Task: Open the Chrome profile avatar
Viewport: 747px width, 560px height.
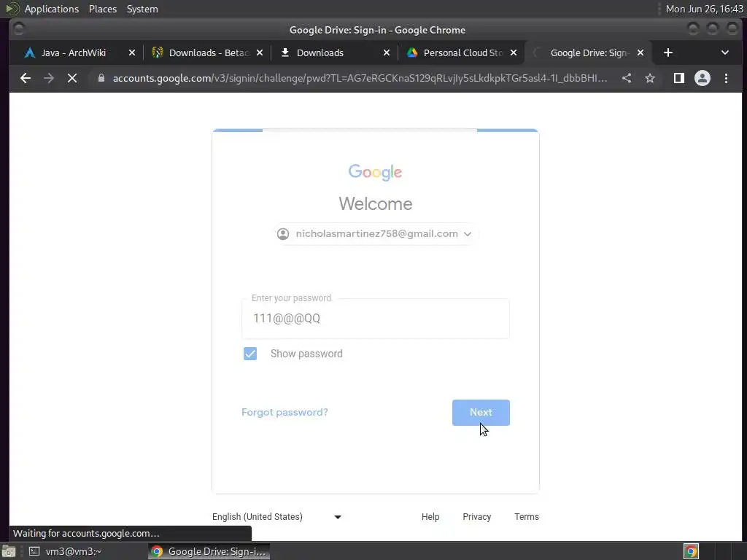Action: pyautogui.click(x=703, y=78)
